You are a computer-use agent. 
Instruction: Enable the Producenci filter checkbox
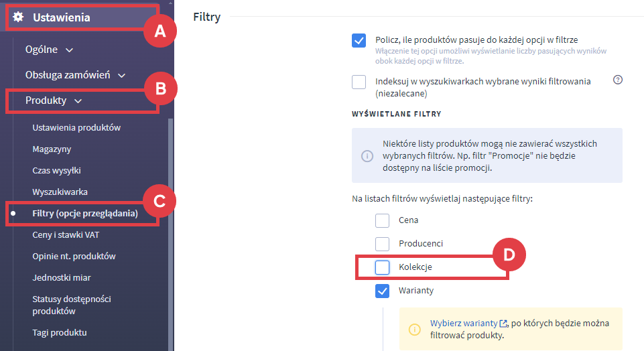click(382, 244)
